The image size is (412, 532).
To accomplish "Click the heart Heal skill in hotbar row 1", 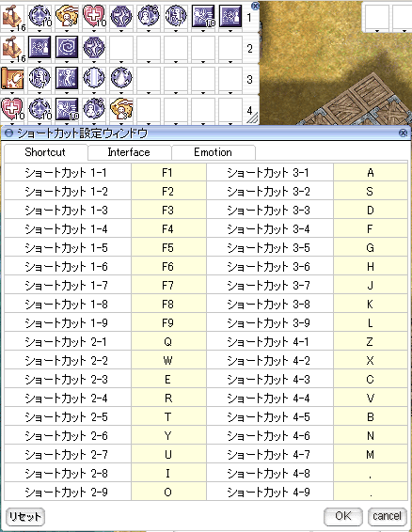I will (x=94, y=16).
